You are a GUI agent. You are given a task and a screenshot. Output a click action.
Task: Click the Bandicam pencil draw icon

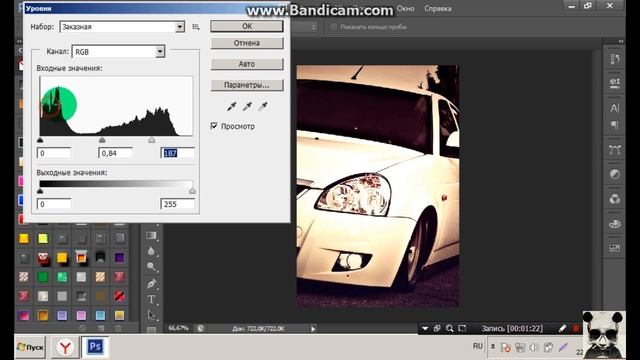pyautogui.click(x=562, y=328)
